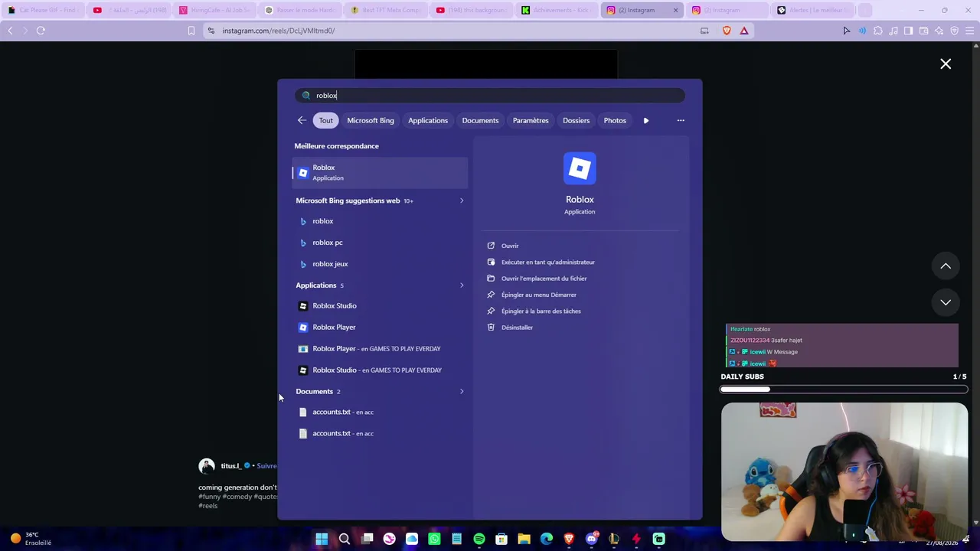
Task: Switch to Brave browser in the taskbar
Action: 569,539
